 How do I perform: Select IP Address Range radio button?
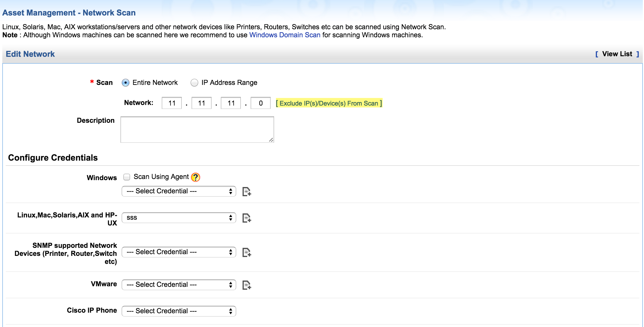(x=194, y=83)
